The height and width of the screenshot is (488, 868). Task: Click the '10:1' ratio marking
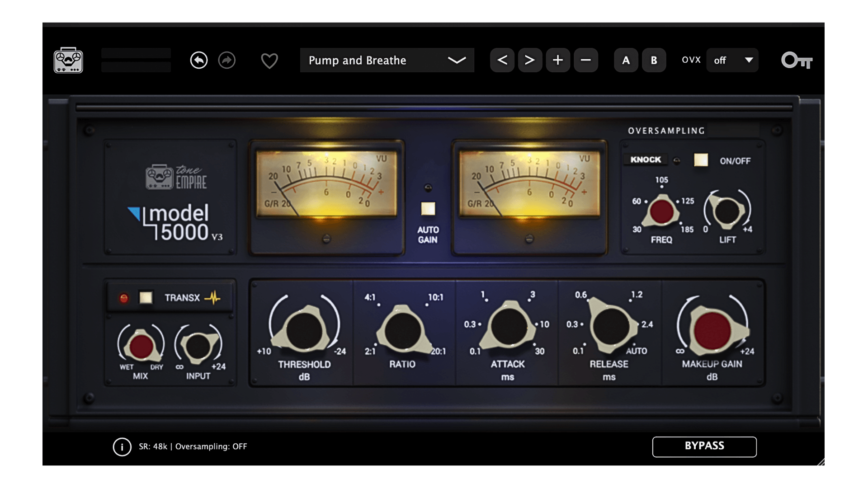tap(436, 297)
